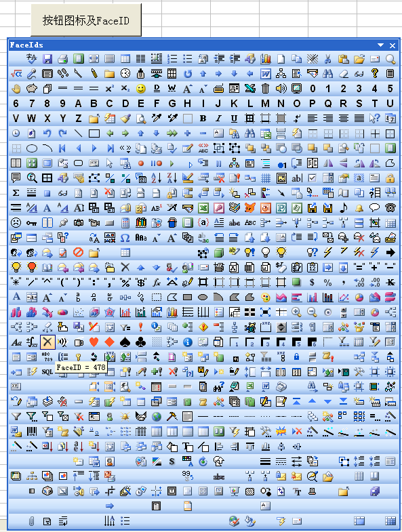Click the 按钮图标及FaceID button

click(86, 20)
